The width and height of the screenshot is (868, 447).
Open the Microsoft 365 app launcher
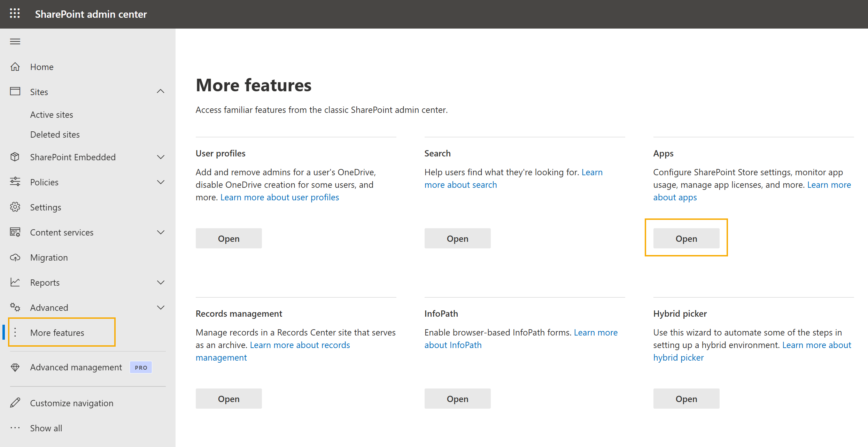click(x=15, y=13)
